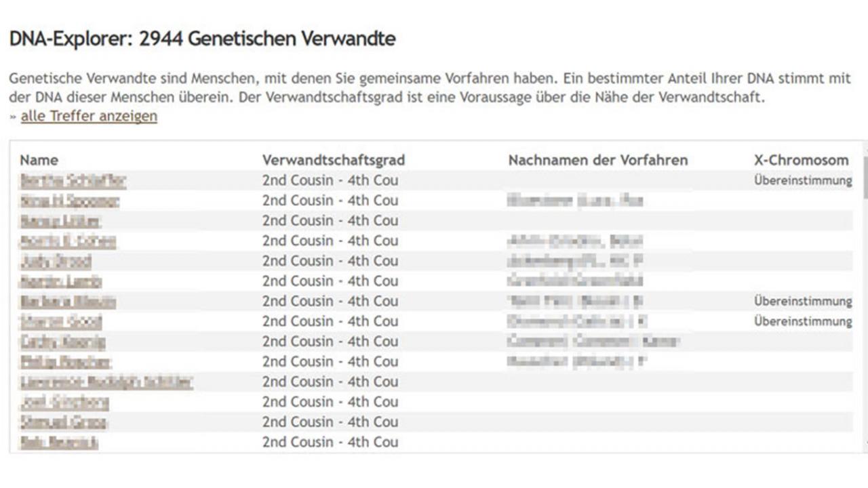Open the first name link in the list
The height and width of the screenshot is (488, 868).
click(x=73, y=180)
